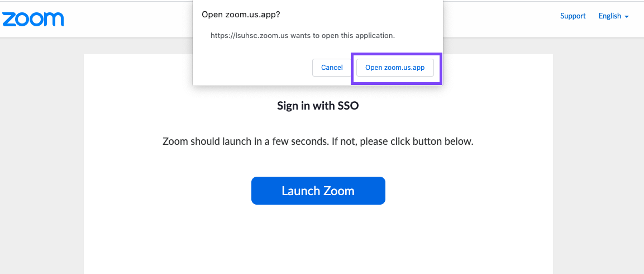The image size is (644, 274).
Task: Click the Zoom logo
Action: click(x=33, y=18)
